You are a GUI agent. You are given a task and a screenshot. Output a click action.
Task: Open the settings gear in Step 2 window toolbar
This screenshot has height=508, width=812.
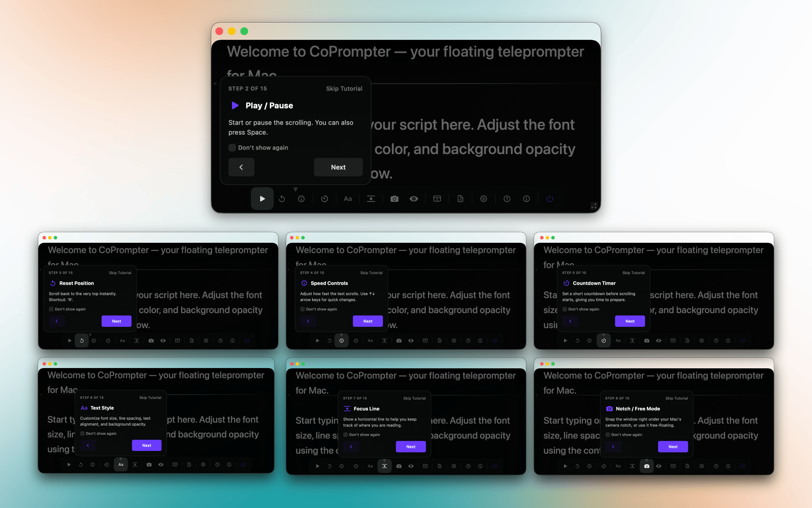pyautogui.click(x=484, y=199)
